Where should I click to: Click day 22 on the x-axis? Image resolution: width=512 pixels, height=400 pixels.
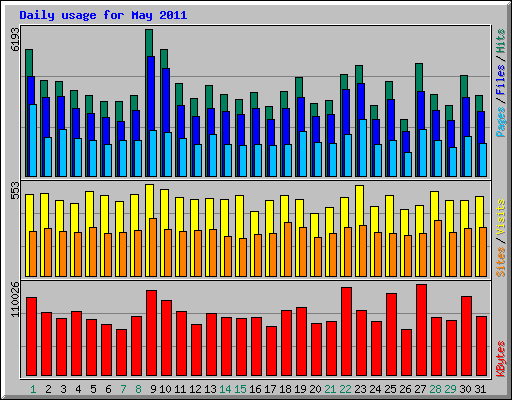(x=345, y=389)
